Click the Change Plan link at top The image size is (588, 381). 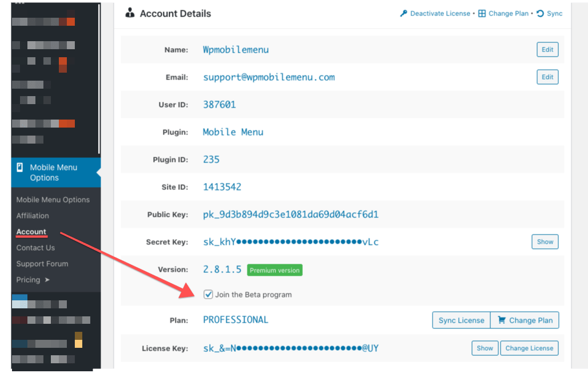coord(509,14)
